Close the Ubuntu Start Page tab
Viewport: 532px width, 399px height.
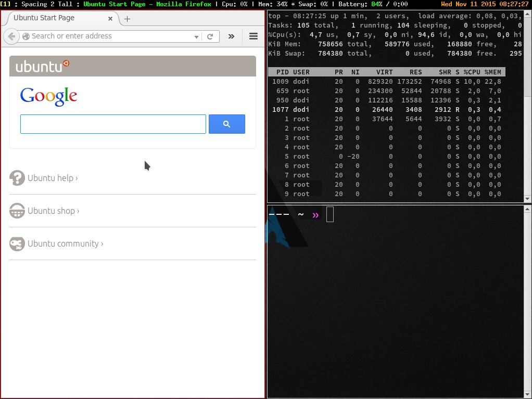(110, 19)
